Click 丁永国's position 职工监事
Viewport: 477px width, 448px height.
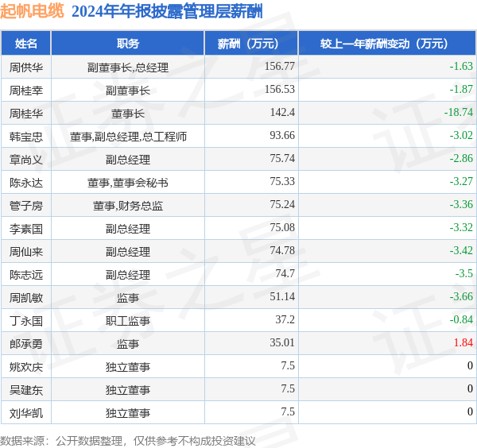(x=128, y=321)
